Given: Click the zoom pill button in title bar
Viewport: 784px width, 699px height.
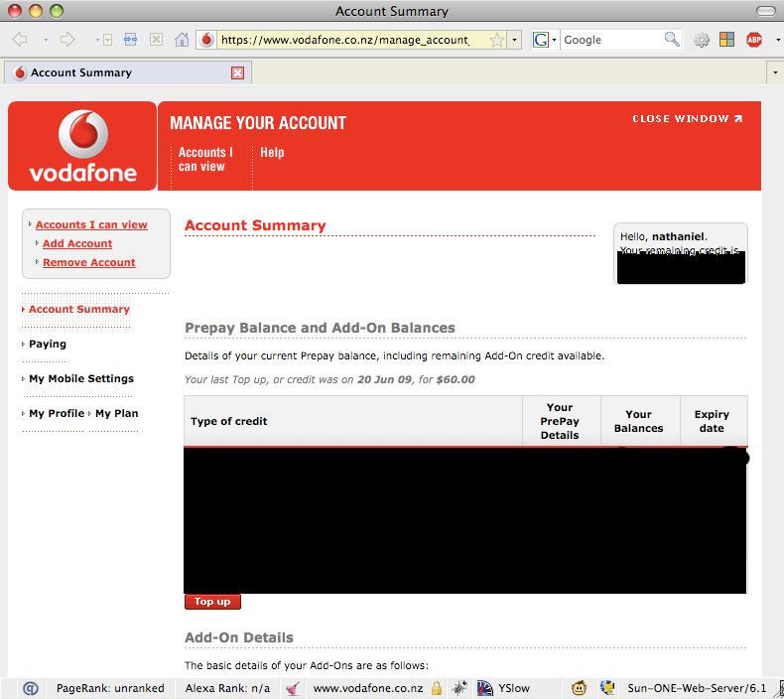Looking at the screenshot, I should tap(766, 11).
